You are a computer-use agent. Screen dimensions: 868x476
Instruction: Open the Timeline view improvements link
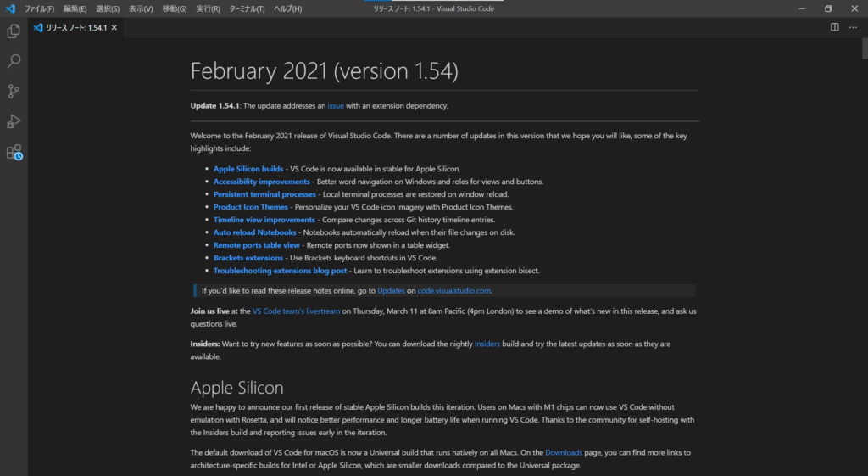(264, 220)
